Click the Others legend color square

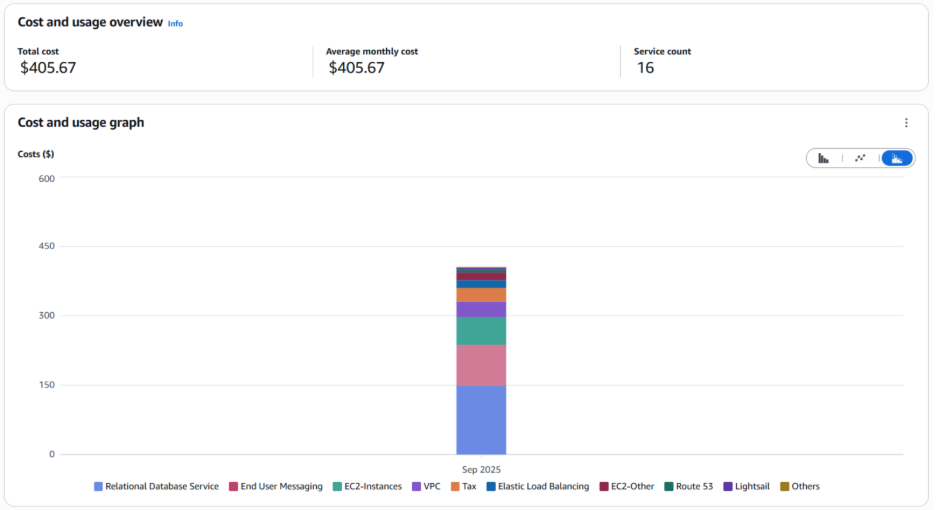pos(784,487)
